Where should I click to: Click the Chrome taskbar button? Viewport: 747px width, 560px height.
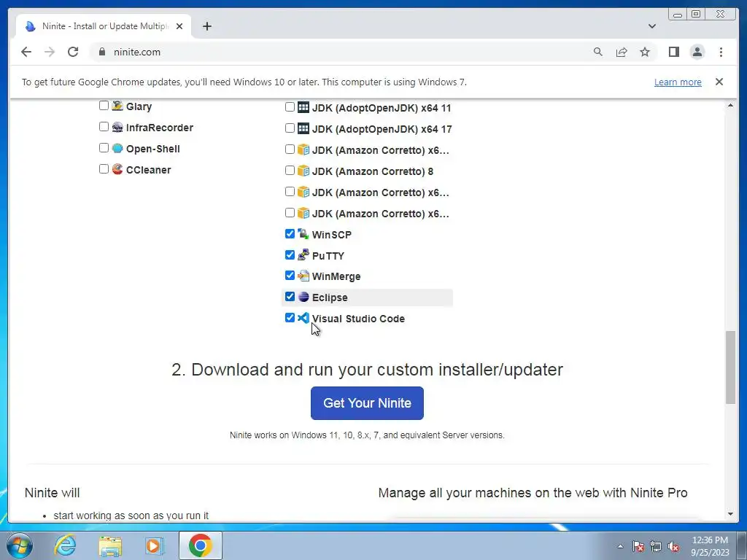[x=201, y=545]
